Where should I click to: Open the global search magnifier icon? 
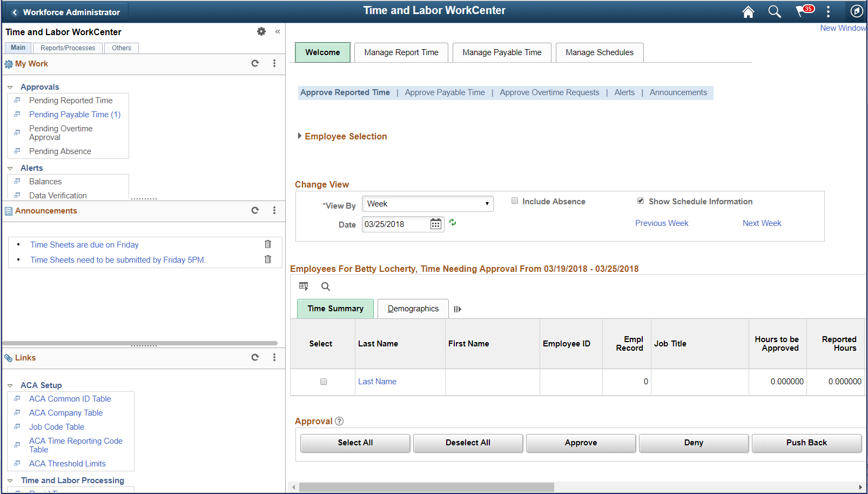tap(775, 12)
